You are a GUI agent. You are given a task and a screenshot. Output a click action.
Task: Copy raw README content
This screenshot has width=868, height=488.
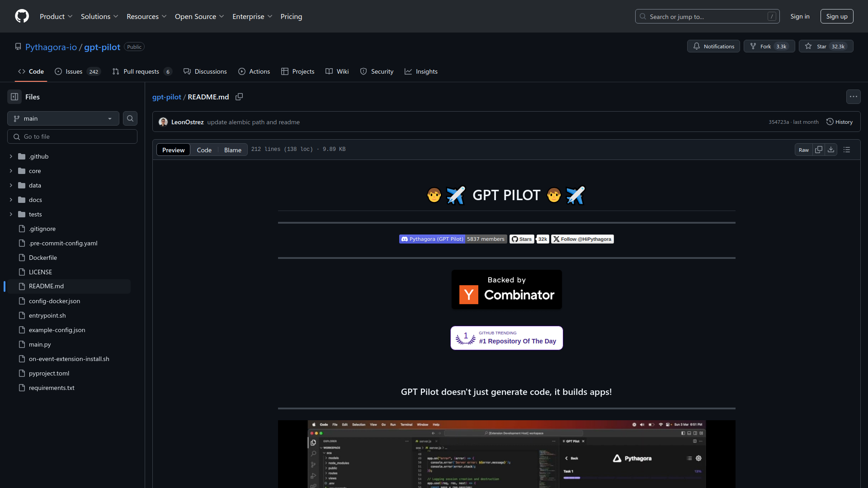point(819,149)
